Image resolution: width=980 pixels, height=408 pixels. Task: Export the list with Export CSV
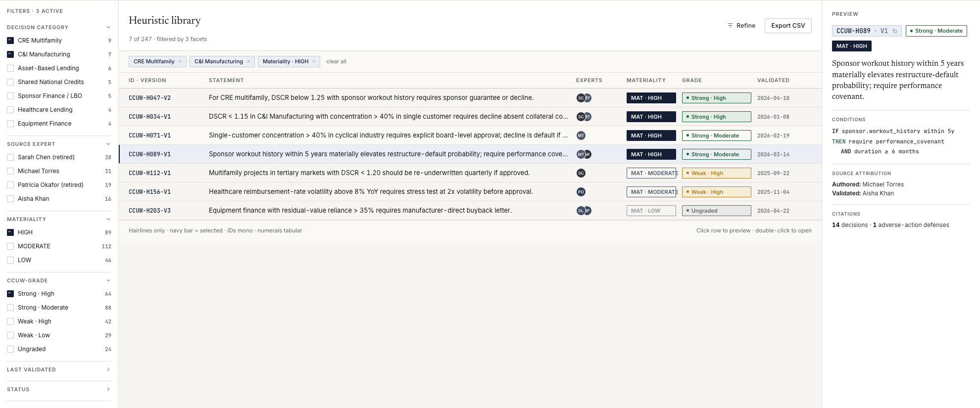[788, 26]
